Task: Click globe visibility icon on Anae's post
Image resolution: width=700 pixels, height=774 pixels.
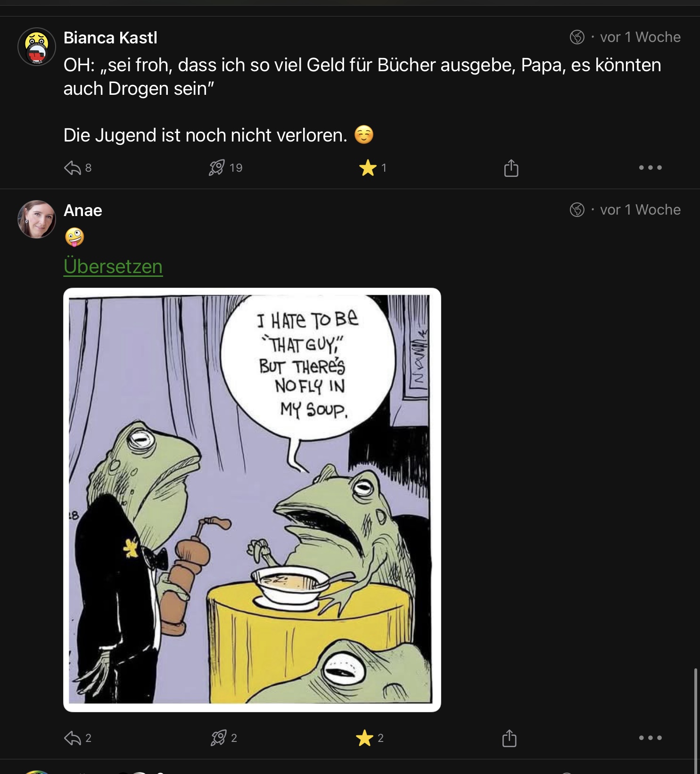Action: click(x=577, y=210)
